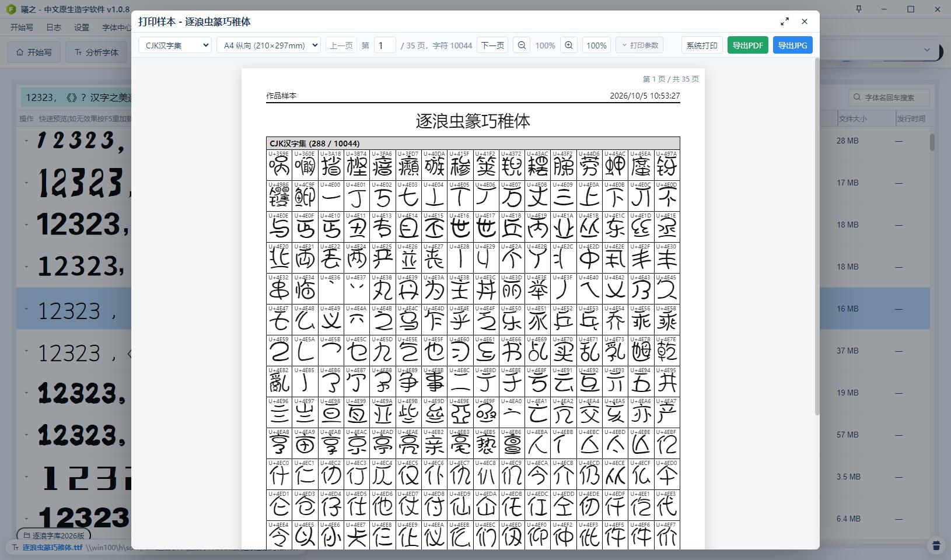Select the 逐浪字库2026版 library tab

(x=53, y=535)
